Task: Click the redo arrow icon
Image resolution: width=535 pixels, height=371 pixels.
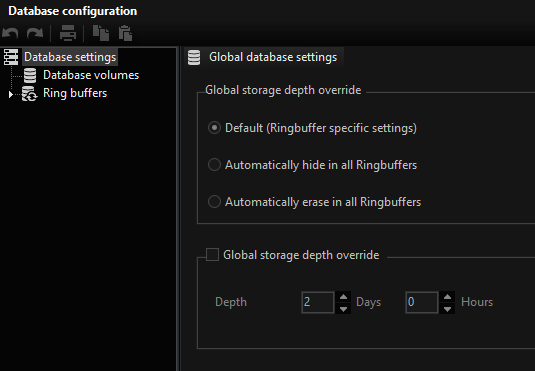Action: pyautogui.click(x=35, y=33)
